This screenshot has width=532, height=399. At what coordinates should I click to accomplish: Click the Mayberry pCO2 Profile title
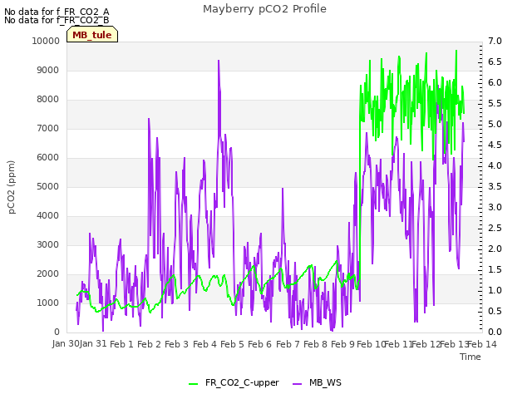[x=264, y=9]
